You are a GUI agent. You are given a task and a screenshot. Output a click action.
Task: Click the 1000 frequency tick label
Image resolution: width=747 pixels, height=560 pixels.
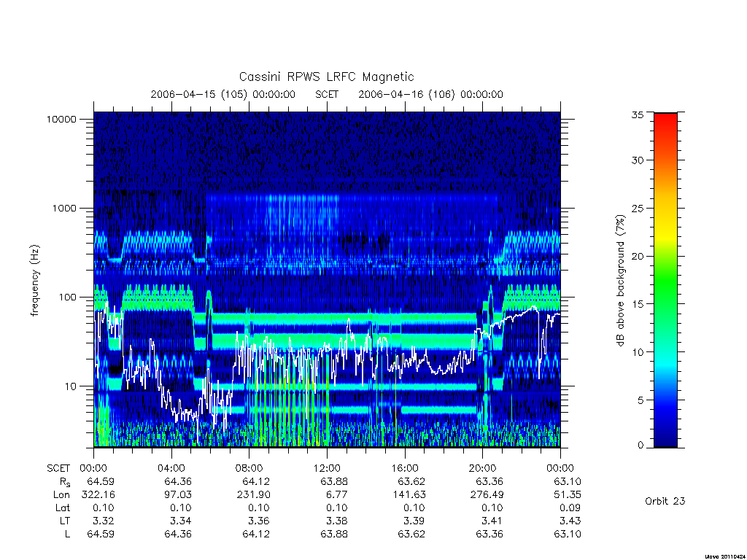tap(64, 208)
